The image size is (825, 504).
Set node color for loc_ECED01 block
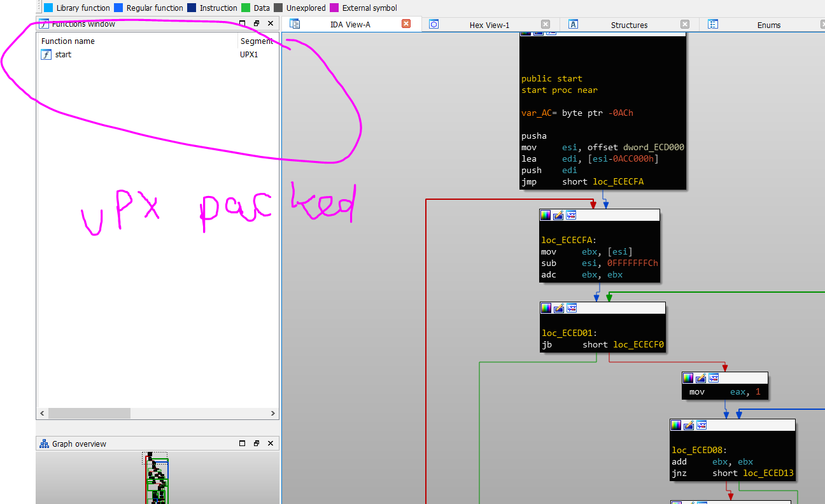(x=546, y=308)
